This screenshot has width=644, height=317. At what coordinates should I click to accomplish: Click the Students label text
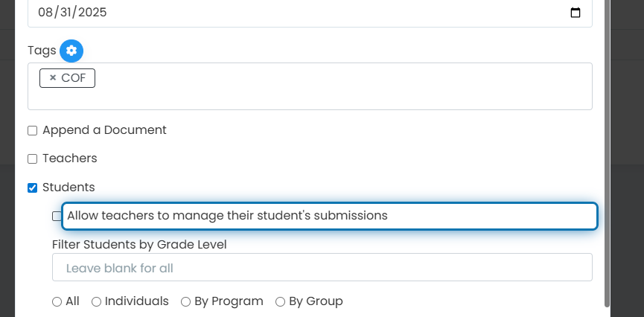[x=68, y=188]
